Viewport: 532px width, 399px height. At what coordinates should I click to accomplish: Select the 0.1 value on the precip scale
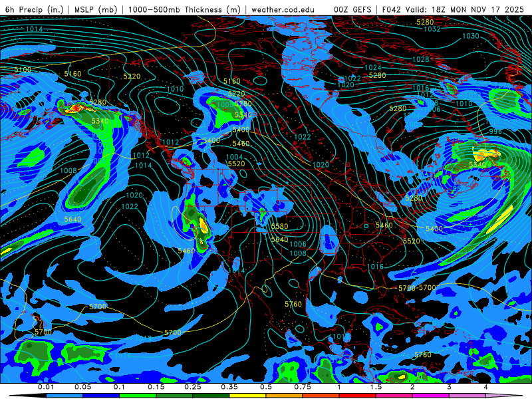pos(119,387)
